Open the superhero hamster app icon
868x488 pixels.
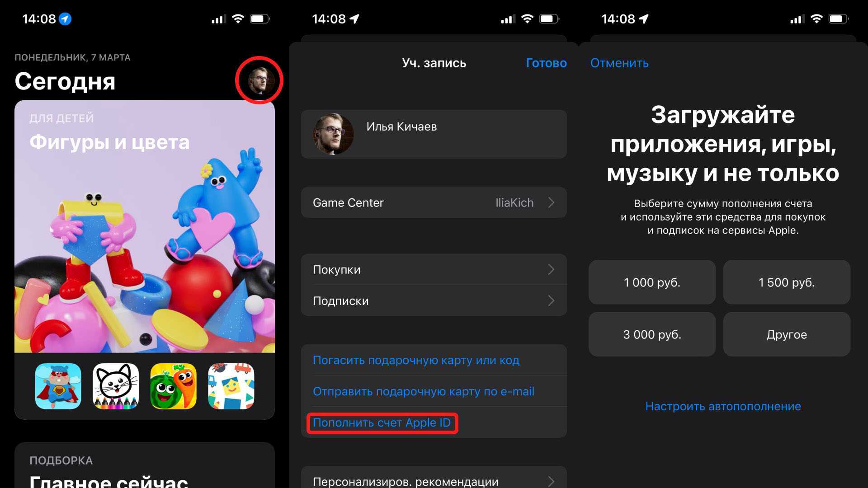(x=58, y=386)
